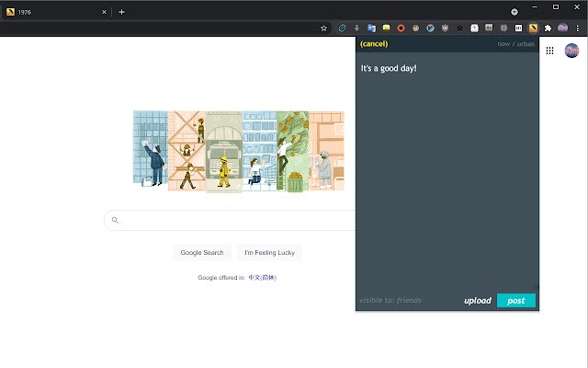Viewport: 588px width, 368px height.
Task: Submit with the post button
Action: 516,301
